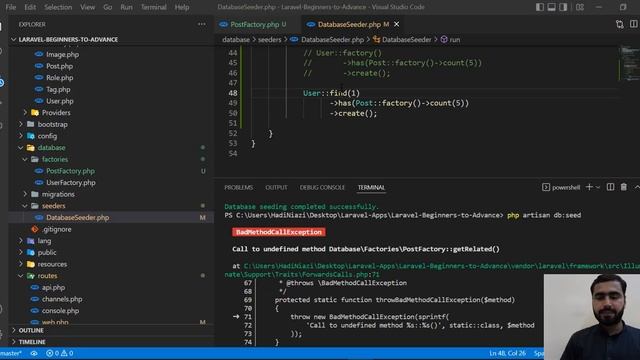
Task: Open User.php file
Action: coord(60,101)
